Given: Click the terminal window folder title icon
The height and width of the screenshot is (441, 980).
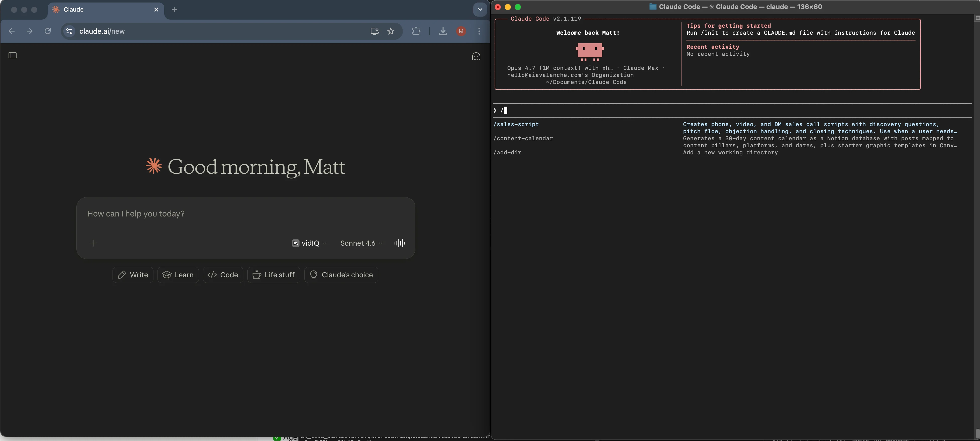Looking at the screenshot, I should coord(653,7).
